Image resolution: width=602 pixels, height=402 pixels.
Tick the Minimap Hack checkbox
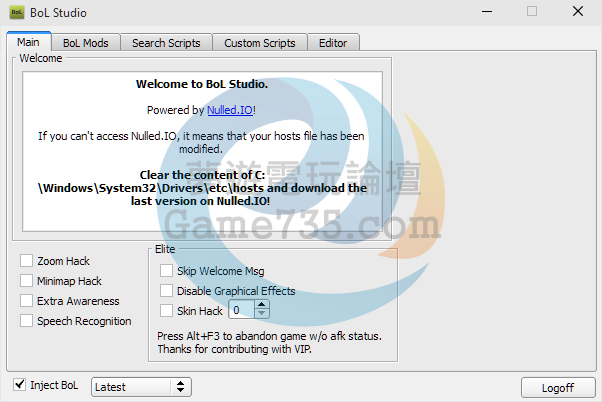coord(26,281)
